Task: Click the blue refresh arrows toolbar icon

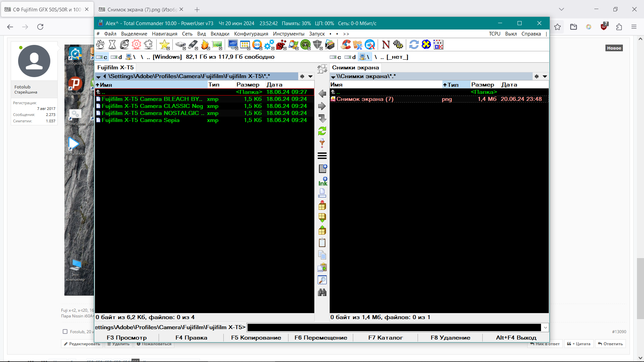Action: point(414,45)
